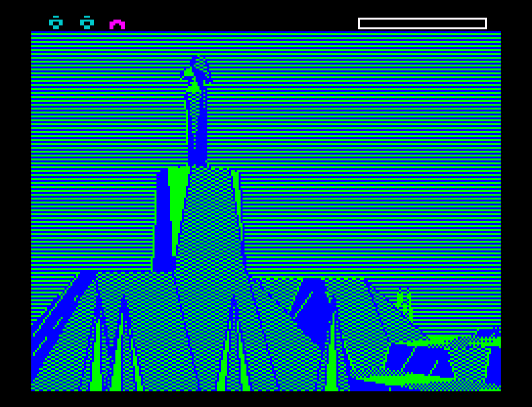Click the magenta arch icon

pos(117,24)
